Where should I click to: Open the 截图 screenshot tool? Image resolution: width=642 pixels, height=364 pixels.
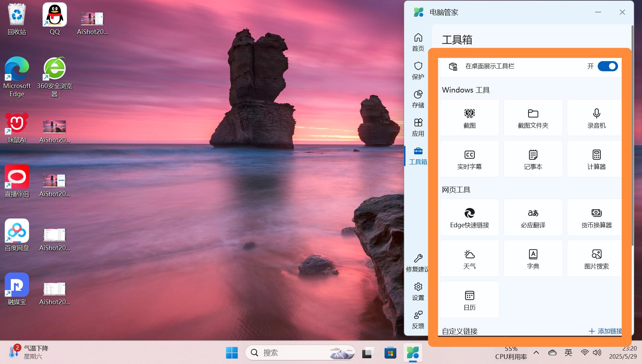[x=469, y=118]
